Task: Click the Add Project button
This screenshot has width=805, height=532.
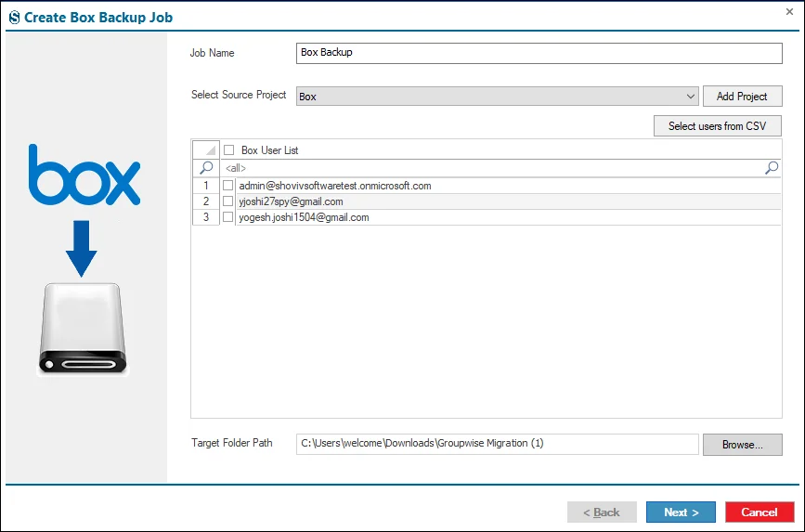Action: pos(742,96)
